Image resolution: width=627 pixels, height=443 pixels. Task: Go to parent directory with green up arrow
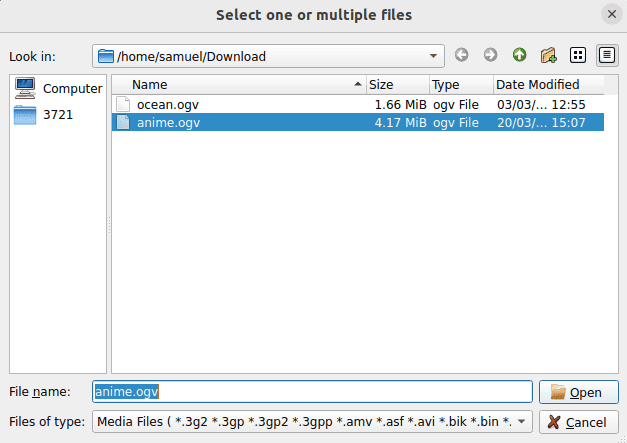(x=519, y=55)
